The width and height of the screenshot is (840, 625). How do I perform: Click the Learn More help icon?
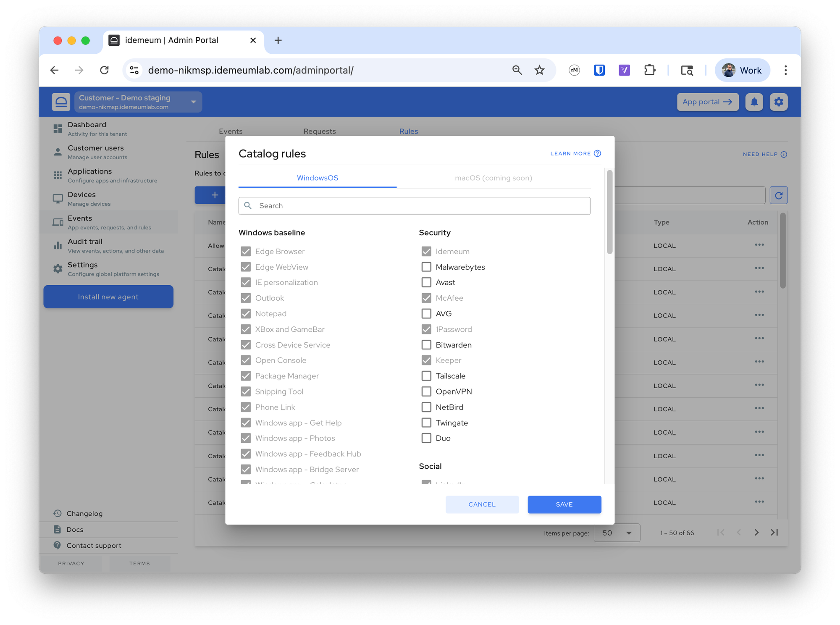[x=597, y=154]
